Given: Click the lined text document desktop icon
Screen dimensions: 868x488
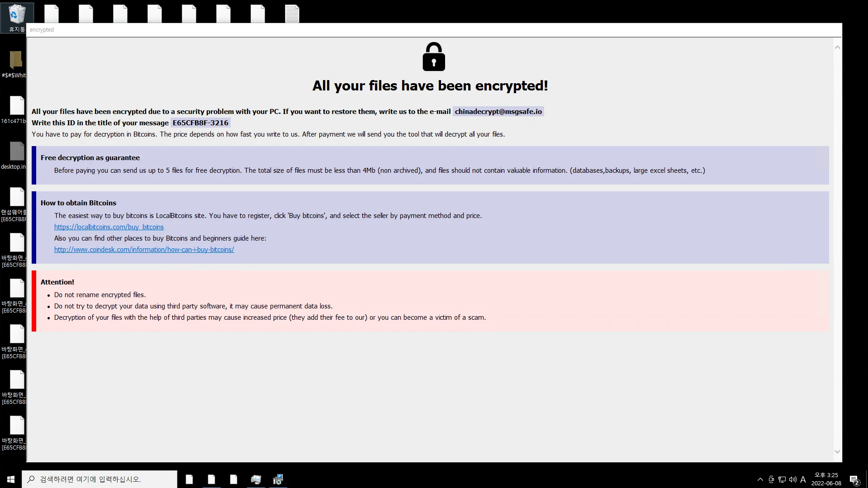Looking at the screenshot, I should tap(292, 14).
